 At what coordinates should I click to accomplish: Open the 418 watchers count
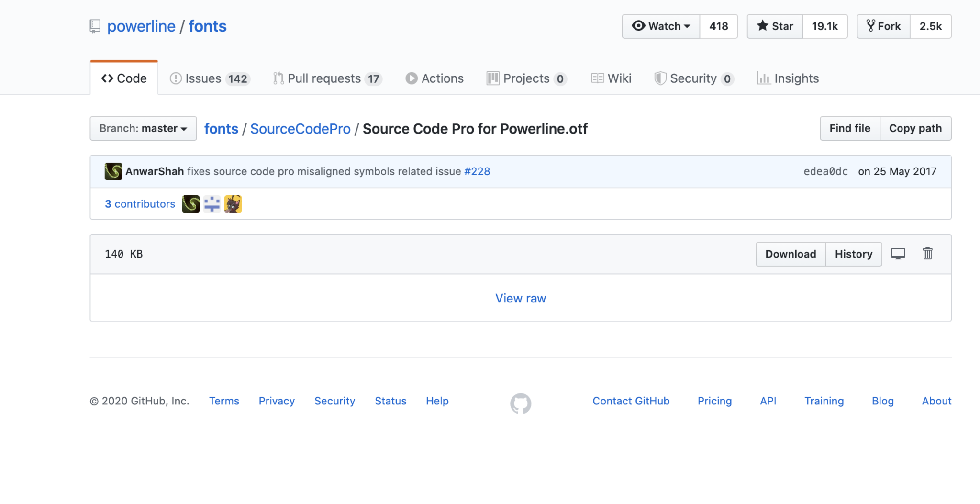click(x=719, y=26)
